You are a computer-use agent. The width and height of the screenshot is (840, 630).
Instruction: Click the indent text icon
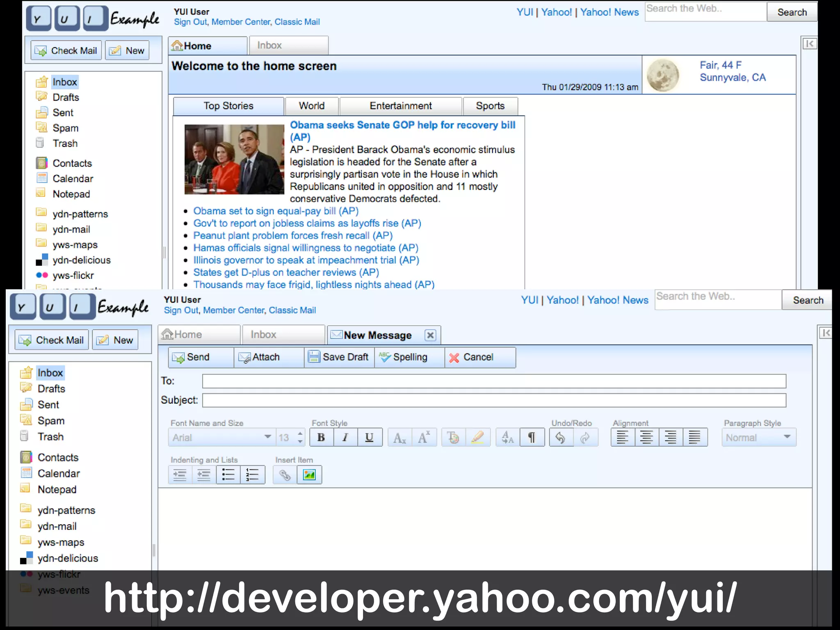(180, 475)
